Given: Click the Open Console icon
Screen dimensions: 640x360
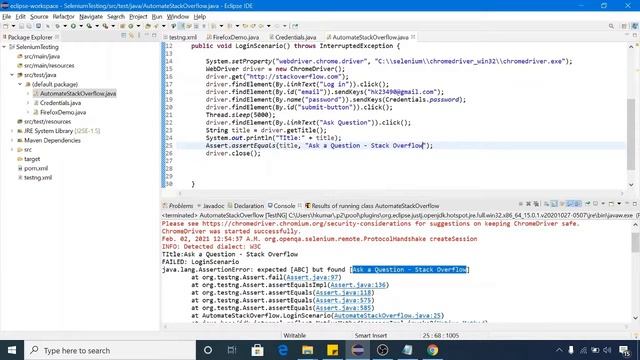Looking at the screenshot, I should (611, 204).
